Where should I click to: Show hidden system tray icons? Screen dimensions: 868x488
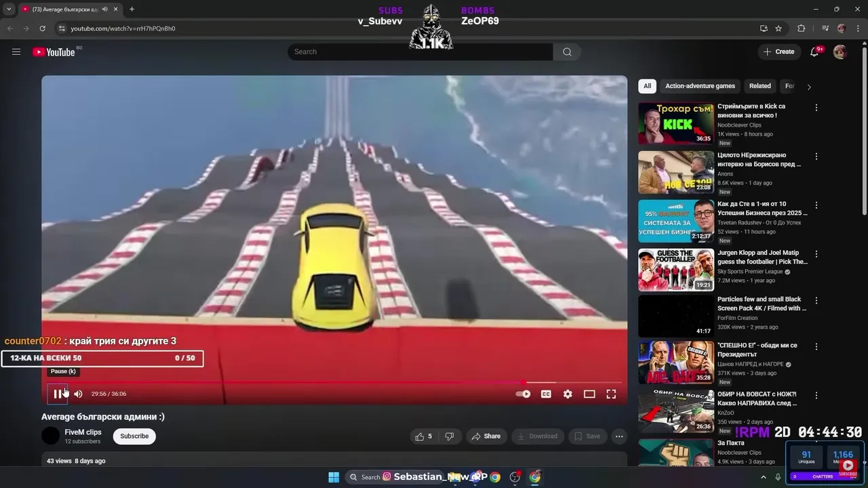[x=764, y=477]
